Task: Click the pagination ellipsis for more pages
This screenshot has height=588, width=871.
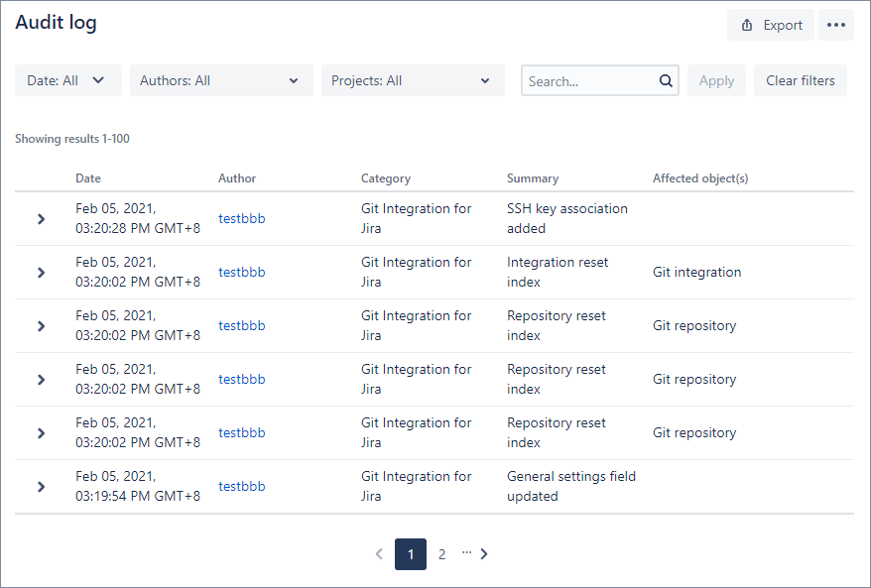Action: 466,552
